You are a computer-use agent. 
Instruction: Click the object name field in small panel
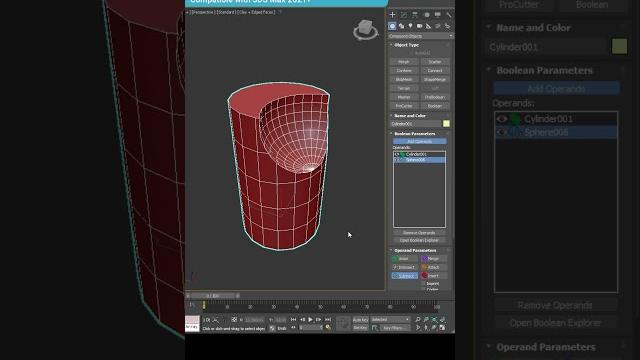tap(416, 124)
